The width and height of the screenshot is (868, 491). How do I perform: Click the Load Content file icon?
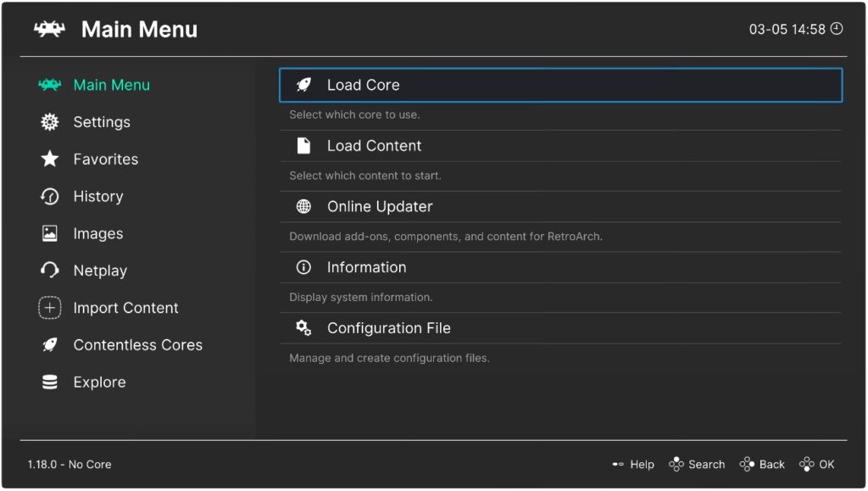pos(303,146)
